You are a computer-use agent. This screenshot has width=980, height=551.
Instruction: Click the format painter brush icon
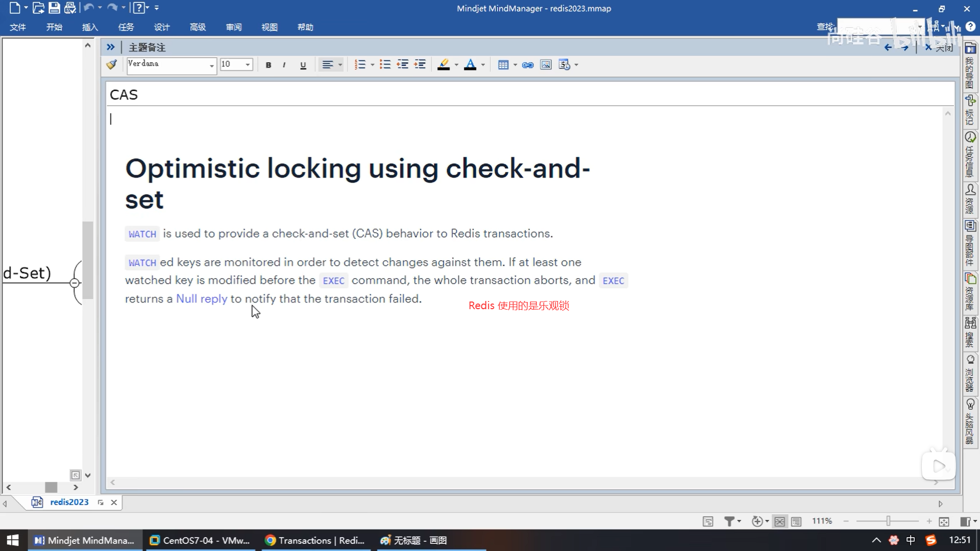112,64
